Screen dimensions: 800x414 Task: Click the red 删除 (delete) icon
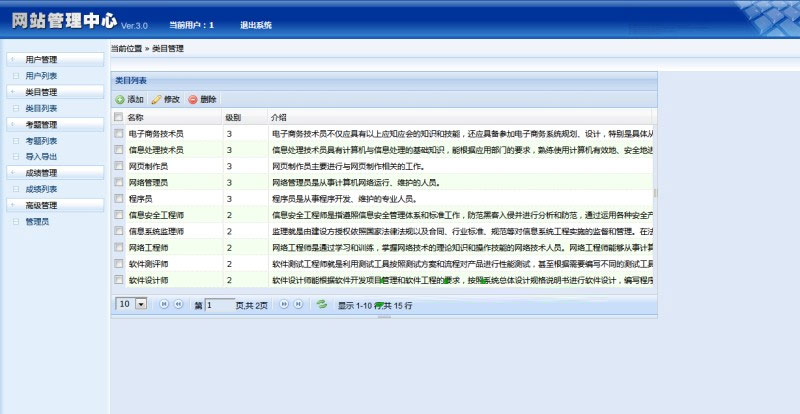(x=193, y=99)
